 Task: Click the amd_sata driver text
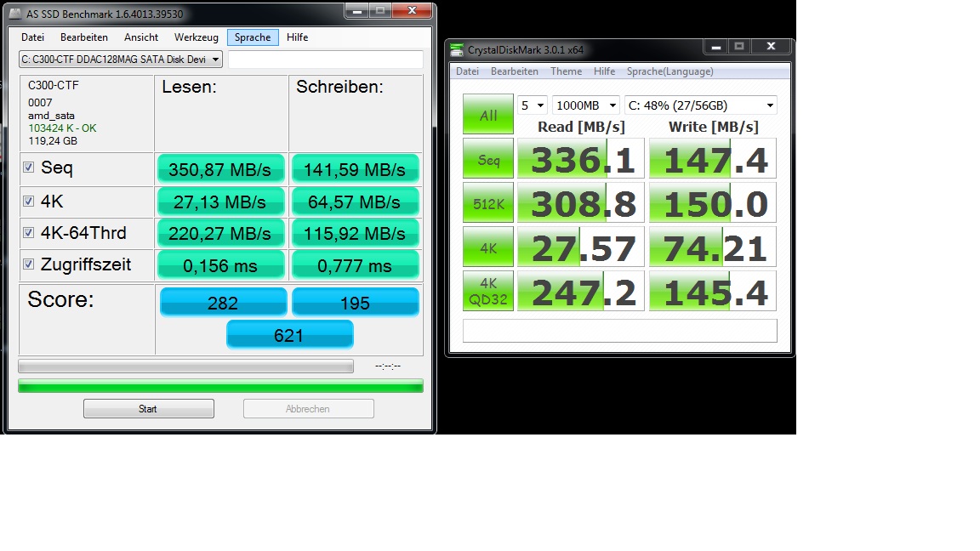tap(51, 116)
